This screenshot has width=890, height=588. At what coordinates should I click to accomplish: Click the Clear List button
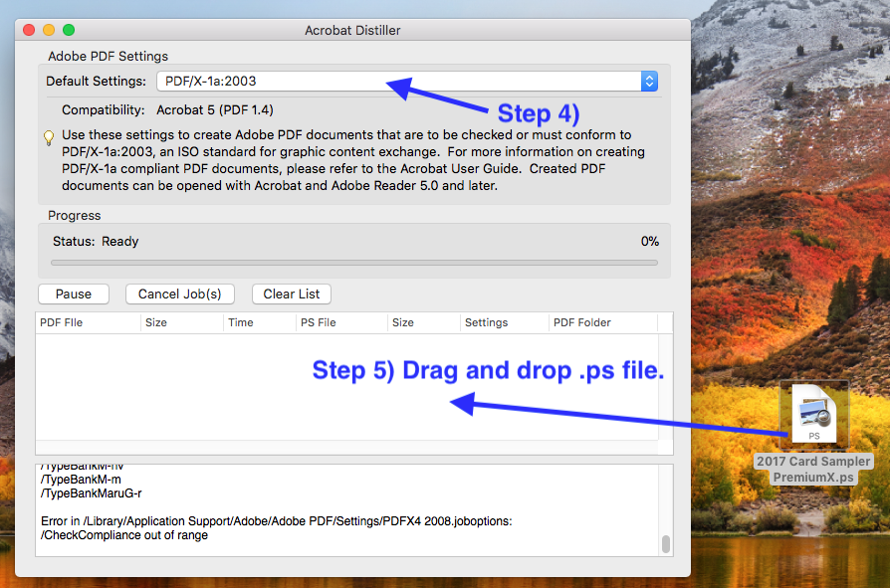(x=291, y=294)
